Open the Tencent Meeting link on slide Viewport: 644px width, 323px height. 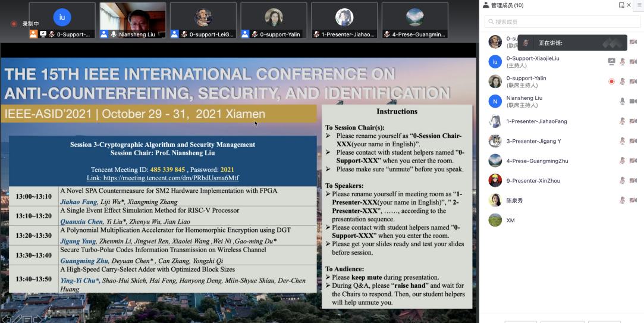point(162,178)
